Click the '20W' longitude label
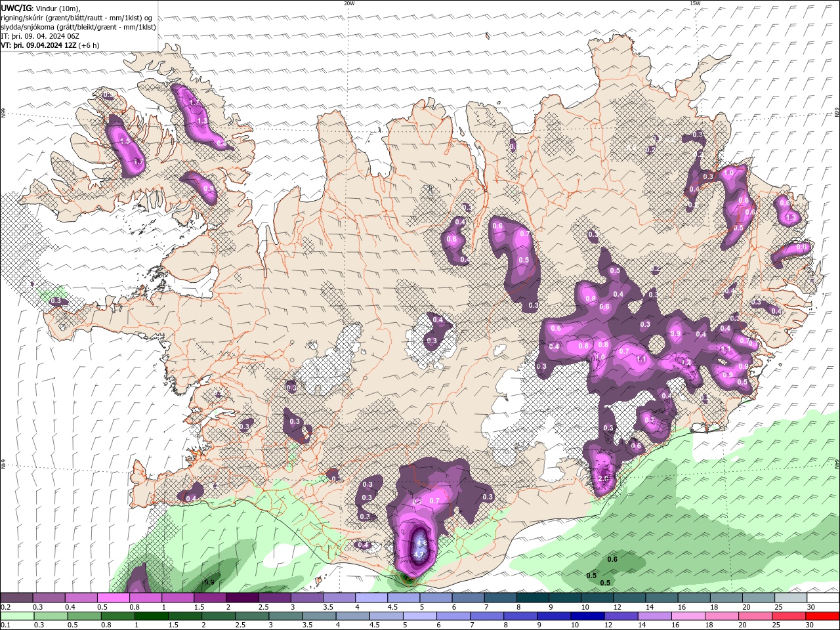 350,3
